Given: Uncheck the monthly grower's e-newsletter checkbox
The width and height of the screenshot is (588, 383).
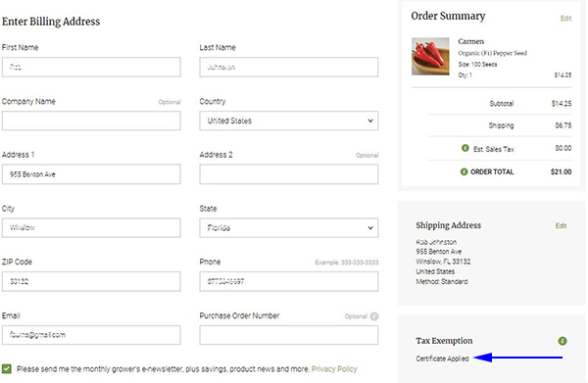Looking at the screenshot, I should [7, 368].
